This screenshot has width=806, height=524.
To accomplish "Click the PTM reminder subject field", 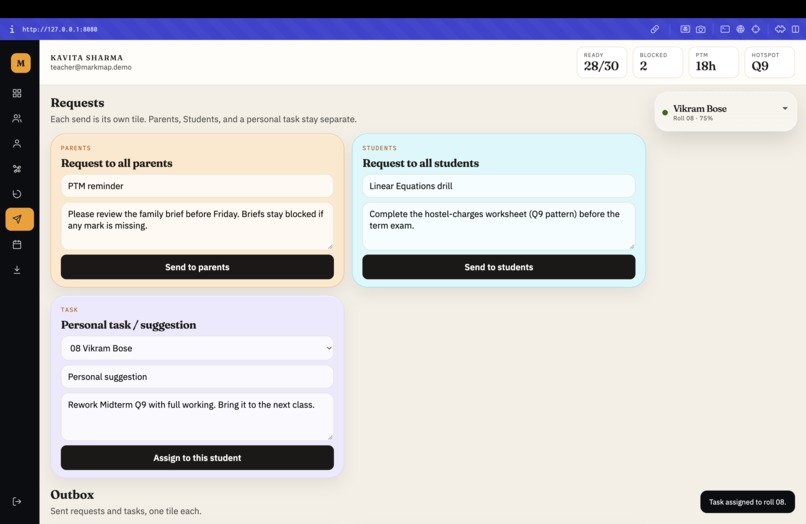I will (x=197, y=186).
